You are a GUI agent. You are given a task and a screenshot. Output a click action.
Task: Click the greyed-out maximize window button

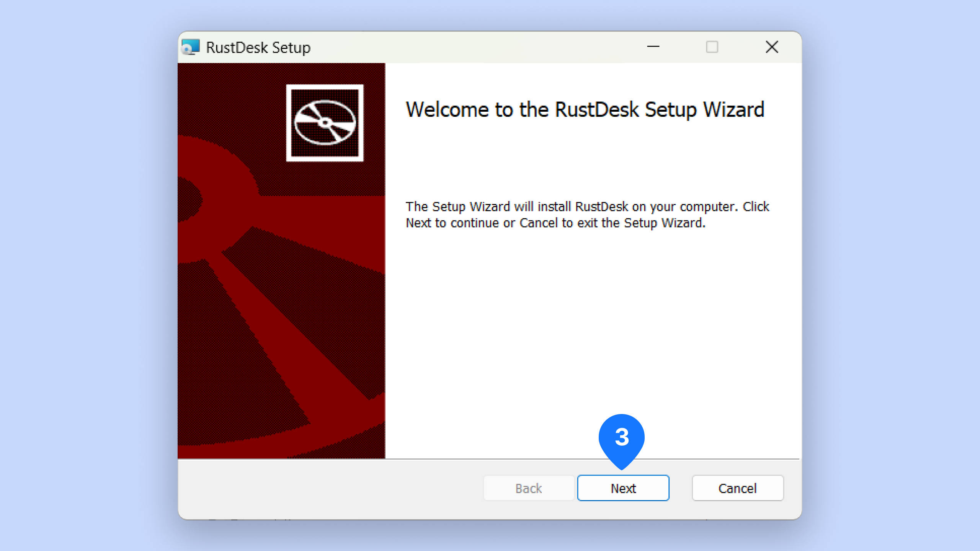712,47
